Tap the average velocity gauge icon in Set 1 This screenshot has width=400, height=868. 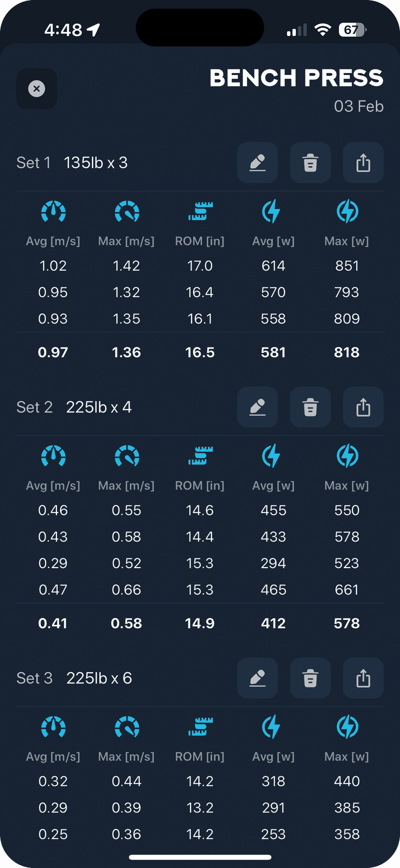pos(53,211)
